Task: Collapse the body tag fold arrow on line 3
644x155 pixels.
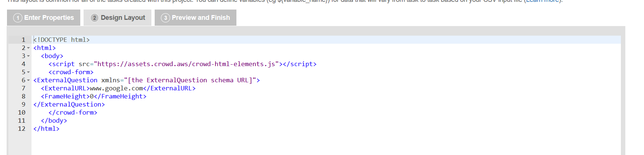Action: pos(29,56)
